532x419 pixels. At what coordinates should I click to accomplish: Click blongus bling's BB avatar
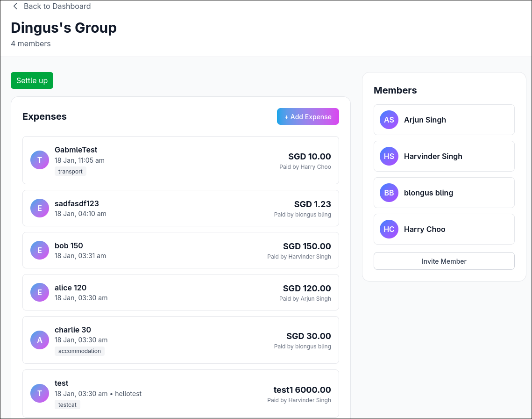(x=389, y=193)
